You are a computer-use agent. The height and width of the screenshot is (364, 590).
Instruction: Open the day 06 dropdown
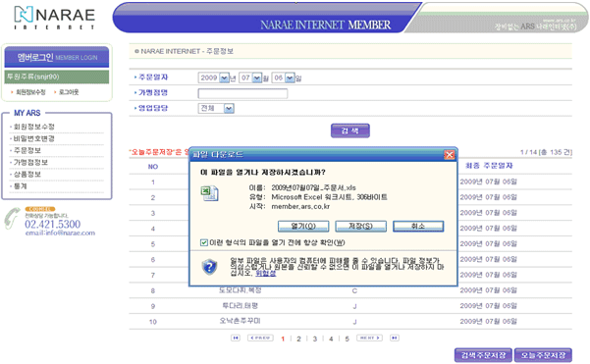[x=290, y=78]
